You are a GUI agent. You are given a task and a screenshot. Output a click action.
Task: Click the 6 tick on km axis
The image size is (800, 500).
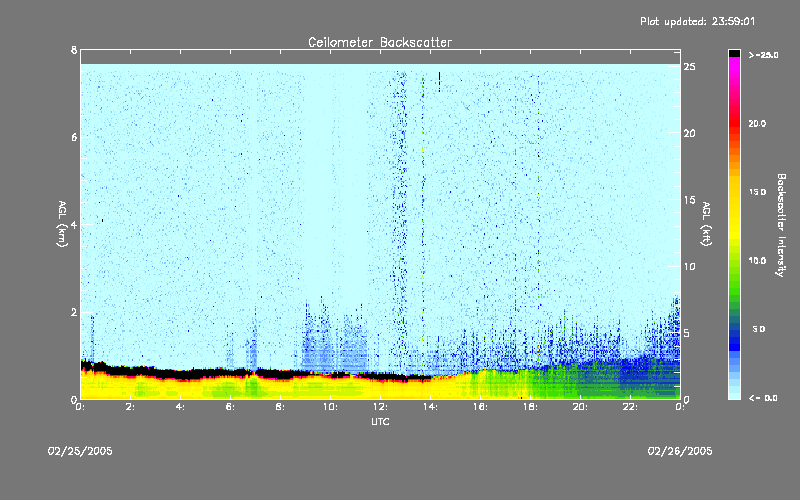pos(74,137)
